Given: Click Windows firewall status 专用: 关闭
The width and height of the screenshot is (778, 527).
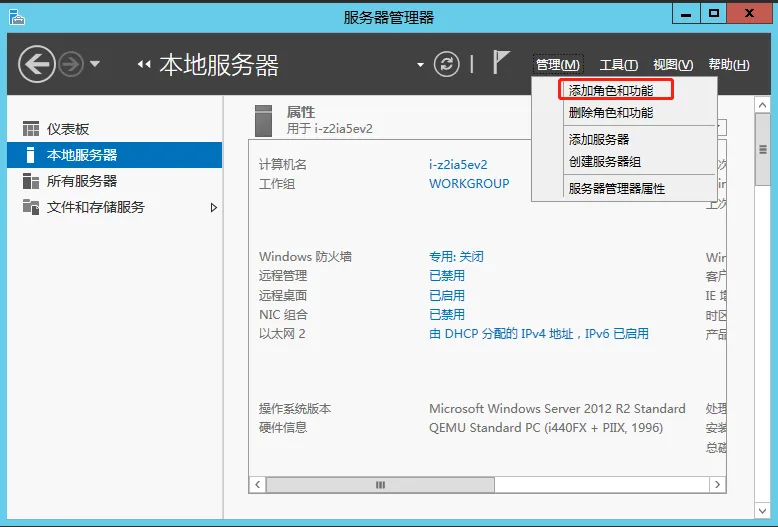Looking at the screenshot, I should coord(456,257).
